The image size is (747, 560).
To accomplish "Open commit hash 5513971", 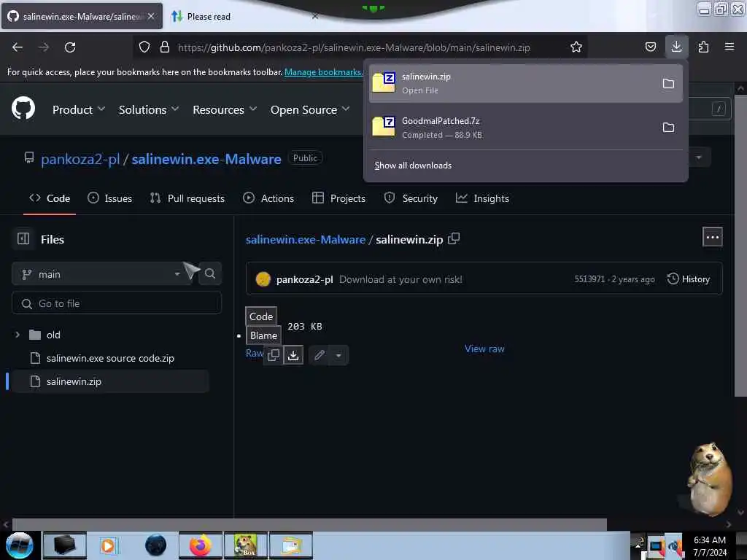I will 589,279.
